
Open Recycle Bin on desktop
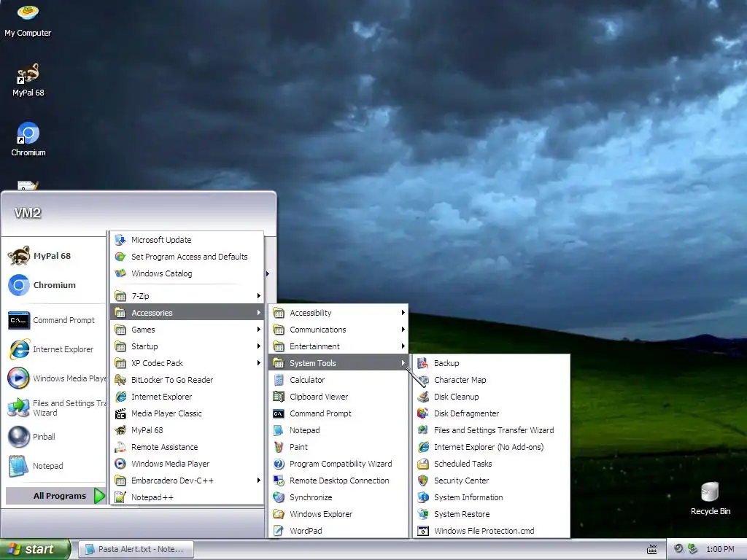710,498
